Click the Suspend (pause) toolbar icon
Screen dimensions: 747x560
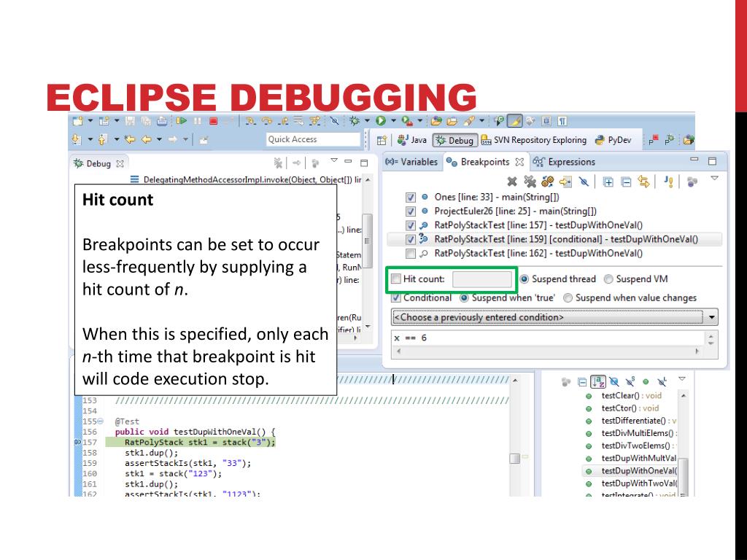197,121
